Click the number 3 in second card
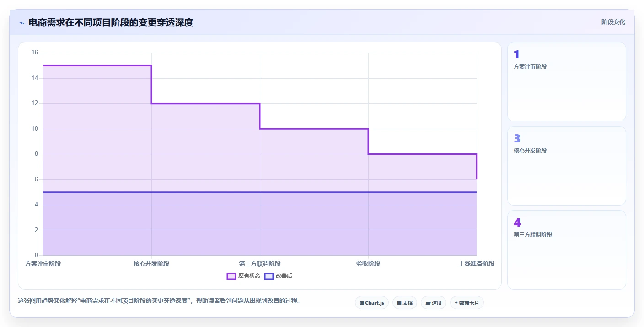Image resolution: width=644 pixels, height=327 pixels. 517,139
